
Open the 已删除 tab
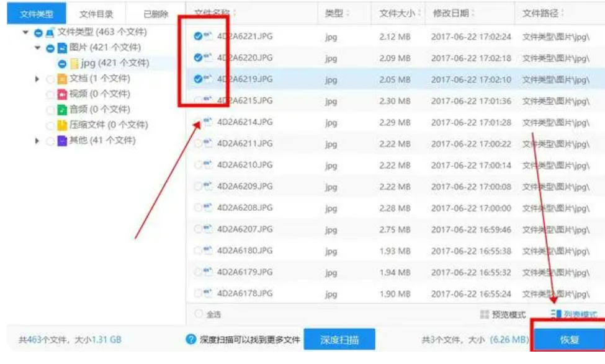coord(155,14)
